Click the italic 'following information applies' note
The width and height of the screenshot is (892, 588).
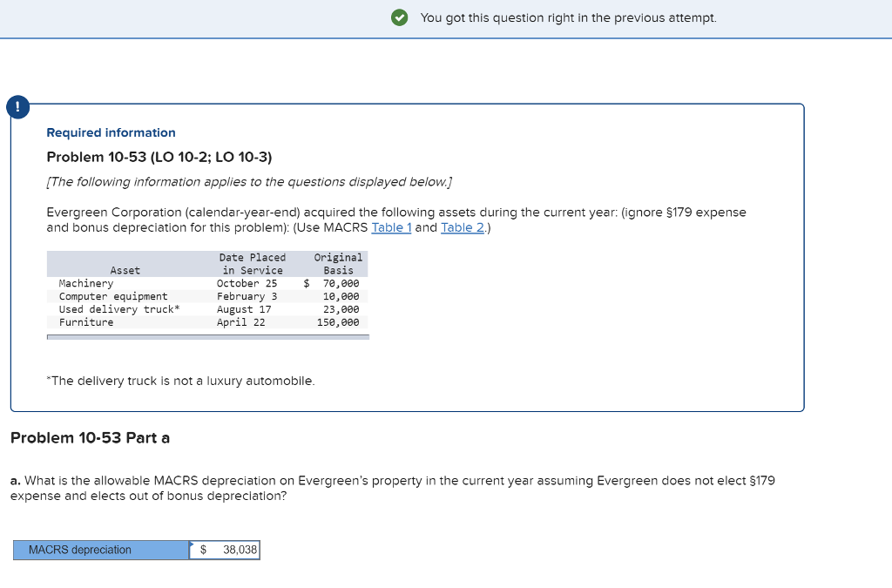[x=249, y=182]
